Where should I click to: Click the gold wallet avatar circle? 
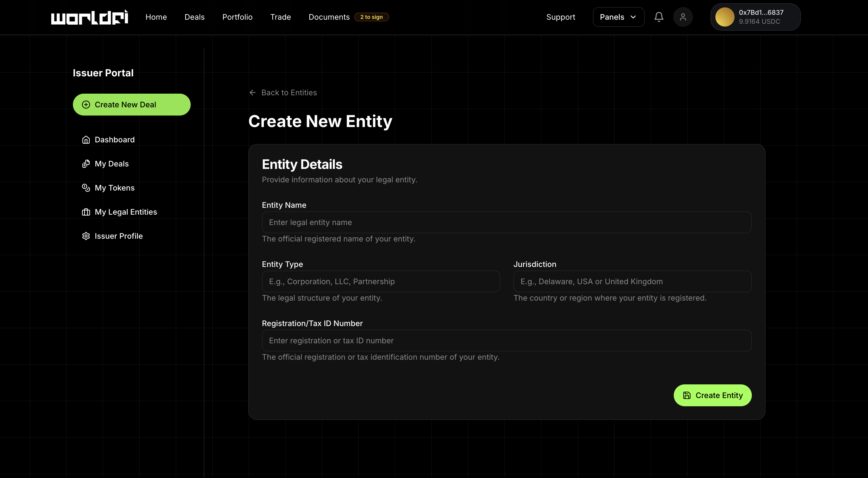pyautogui.click(x=724, y=17)
